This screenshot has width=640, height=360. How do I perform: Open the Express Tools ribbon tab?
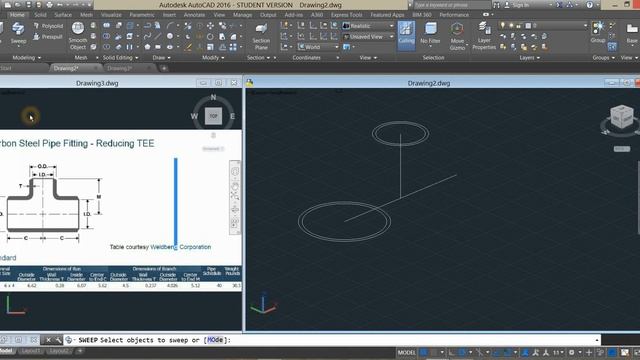click(347, 15)
